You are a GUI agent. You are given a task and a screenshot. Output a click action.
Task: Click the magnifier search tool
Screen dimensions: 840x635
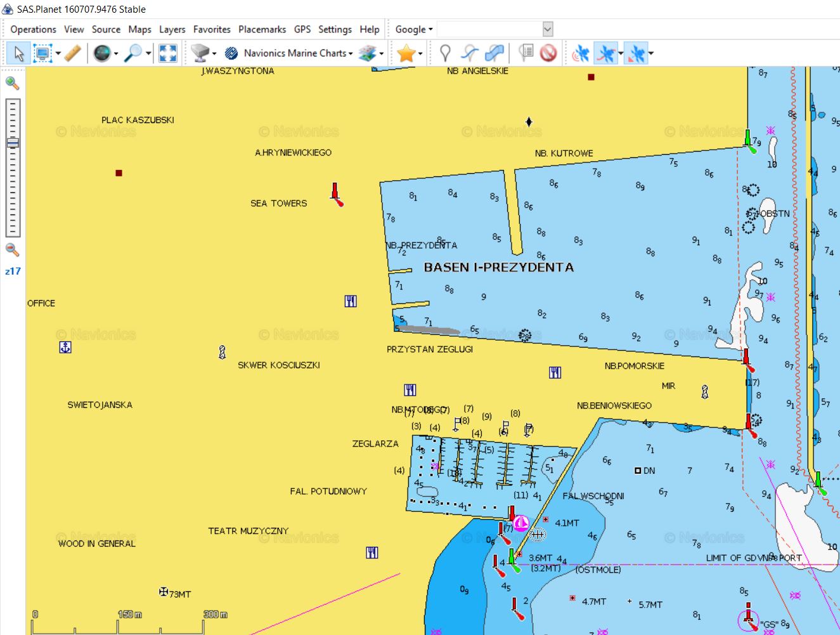click(x=133, y=53)
